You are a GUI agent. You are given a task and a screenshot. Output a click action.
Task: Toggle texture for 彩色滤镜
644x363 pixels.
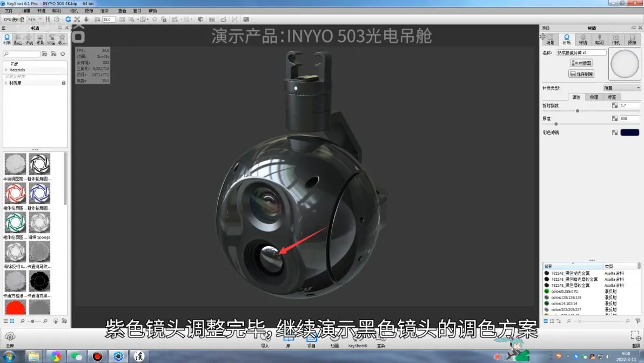[x=615, y=133]
